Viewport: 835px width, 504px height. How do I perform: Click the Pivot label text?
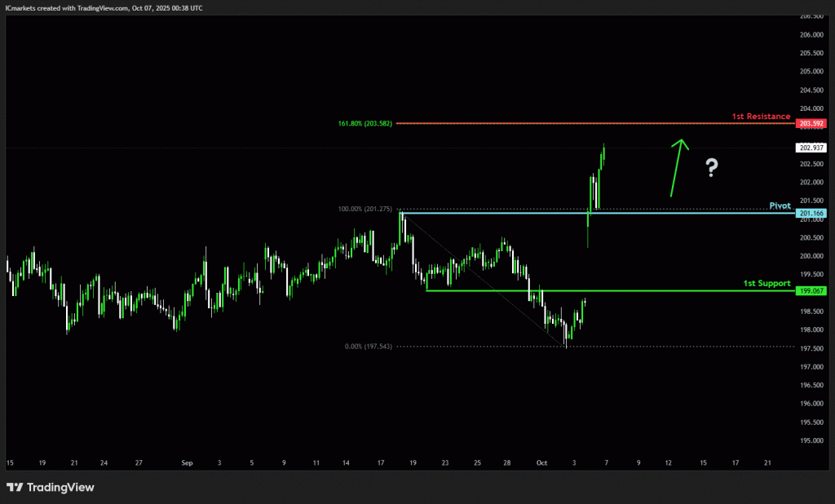[x=780, y=206]
